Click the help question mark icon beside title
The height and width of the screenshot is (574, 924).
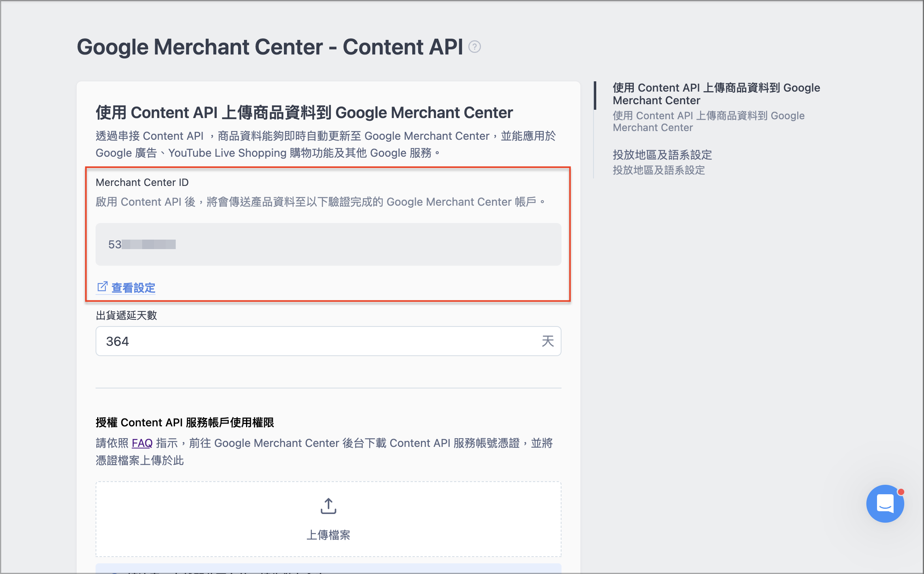point(474,47)
